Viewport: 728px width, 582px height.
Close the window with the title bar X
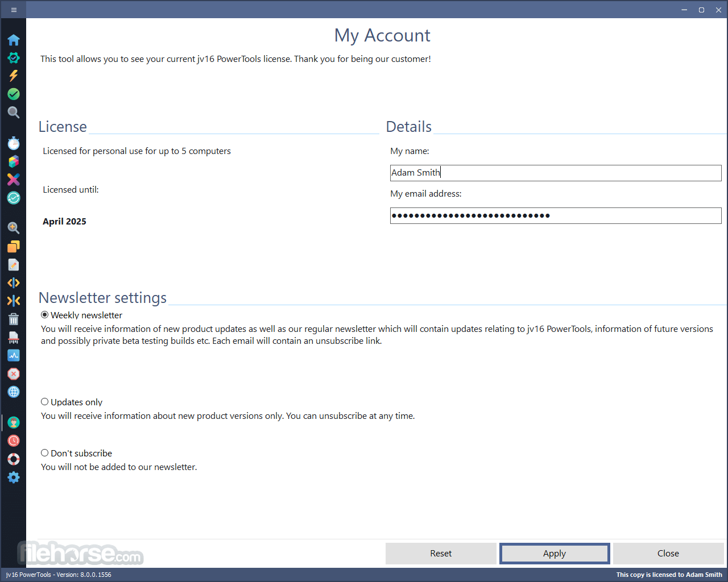pyautogui.click(x=718, y=10)
